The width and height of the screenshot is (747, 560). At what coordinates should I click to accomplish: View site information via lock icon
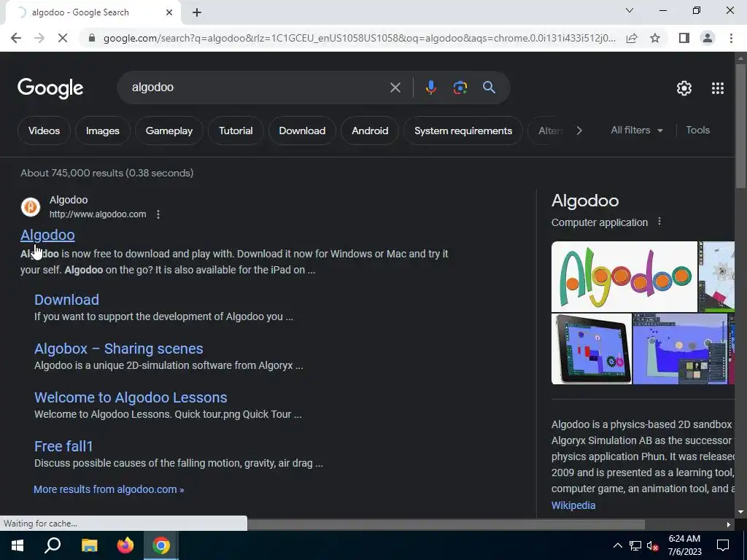coord(92,38)
